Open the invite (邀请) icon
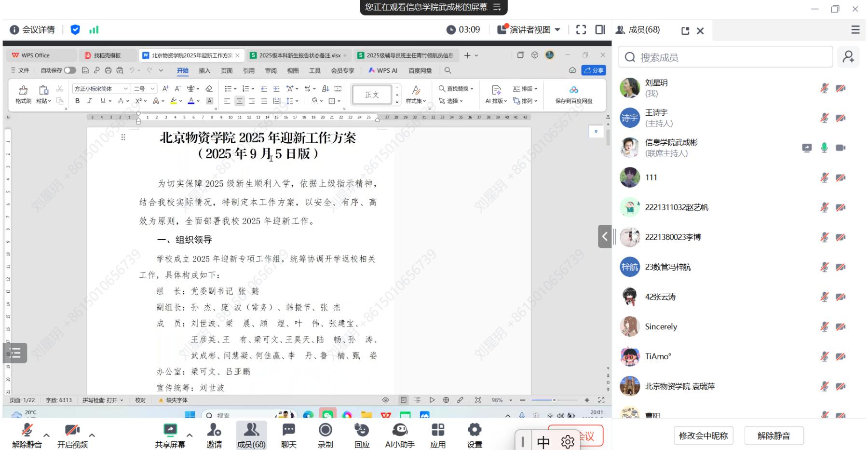 (214, 430)
